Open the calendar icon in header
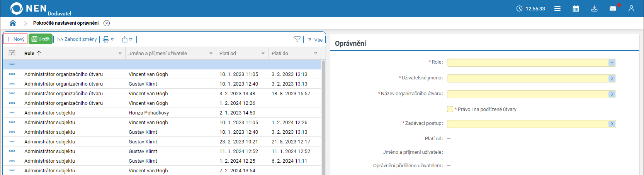This screenshot has height=175, width=644. 576,8
